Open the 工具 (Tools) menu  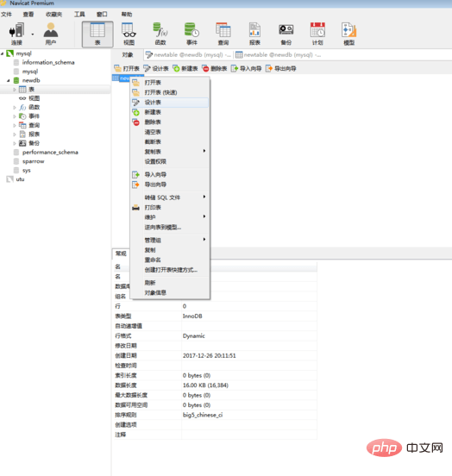[79, 15]
